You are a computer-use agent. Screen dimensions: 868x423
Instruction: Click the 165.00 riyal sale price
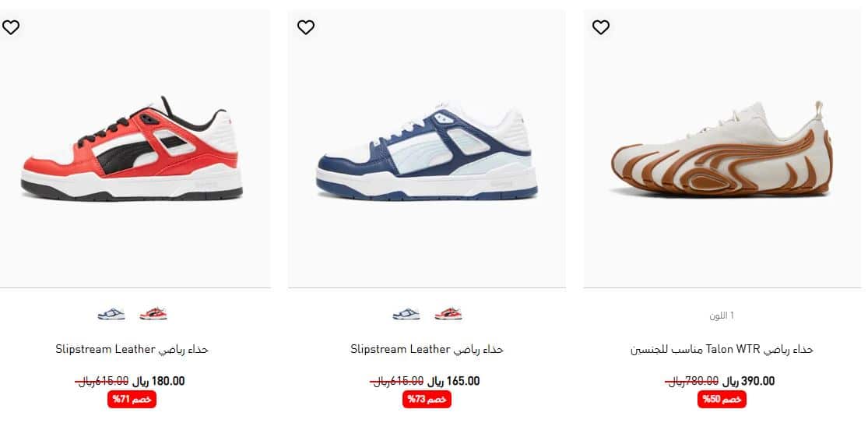(x=453, y=381)
